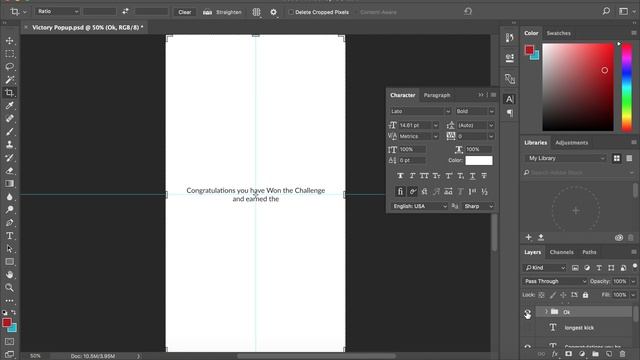Select the Victory Popup.psd document tab
Screen dimensions: 640x360
point(87,27)
